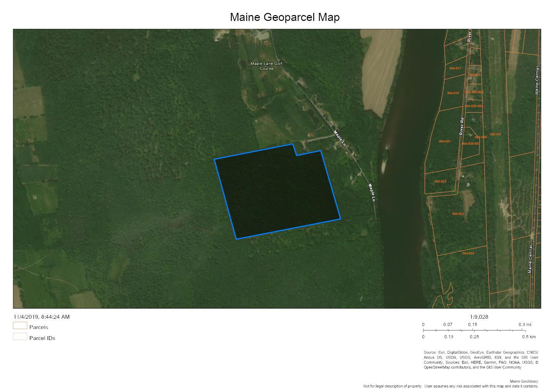
Task: Select the Maple Lane Golf Course label
Action: pos(266,66)
